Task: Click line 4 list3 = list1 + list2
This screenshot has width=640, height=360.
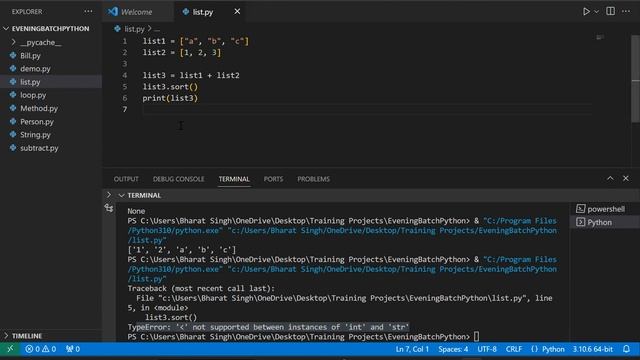Action: pos(191,76)
